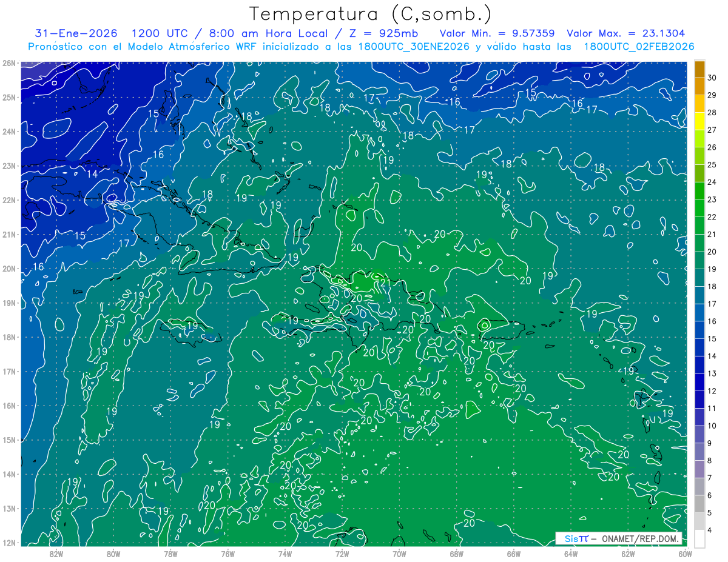Click the color bar label '13'
This screenshot has height=562, width=728.
(712, 374)
